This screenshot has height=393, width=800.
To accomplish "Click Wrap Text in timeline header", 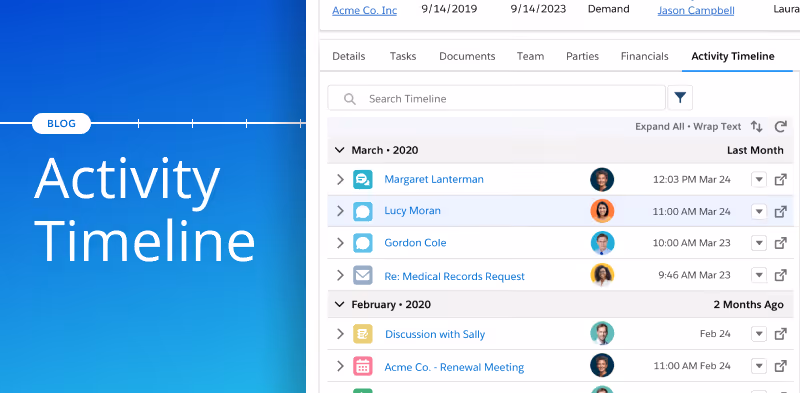I will coord(717,127).
